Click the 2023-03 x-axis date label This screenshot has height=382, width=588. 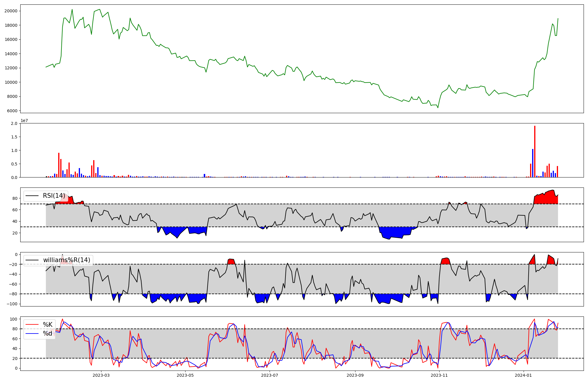(x=101, y=375)
